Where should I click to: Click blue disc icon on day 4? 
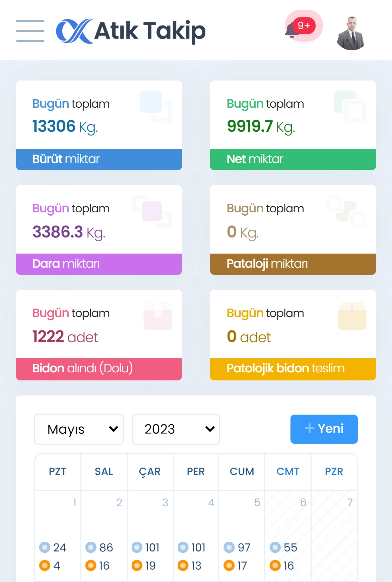(183, 547)
